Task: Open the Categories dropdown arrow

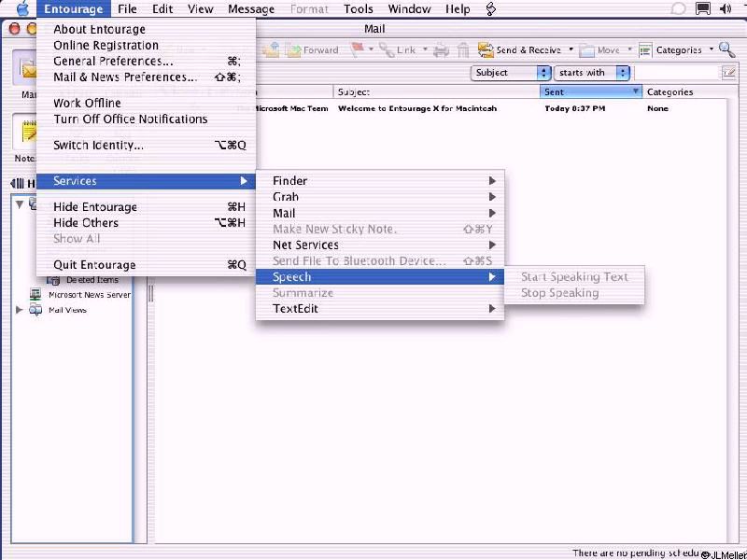Action: (x=712, y=49)
